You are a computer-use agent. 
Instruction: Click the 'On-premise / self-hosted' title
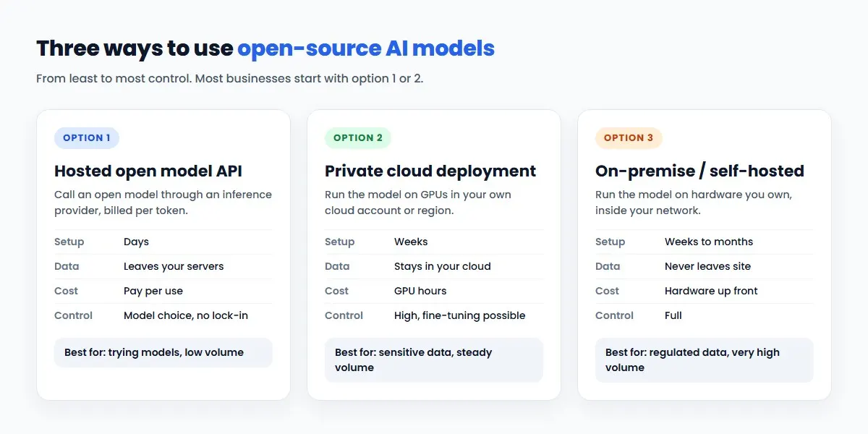pyautogui.click(x=699, y=171)
